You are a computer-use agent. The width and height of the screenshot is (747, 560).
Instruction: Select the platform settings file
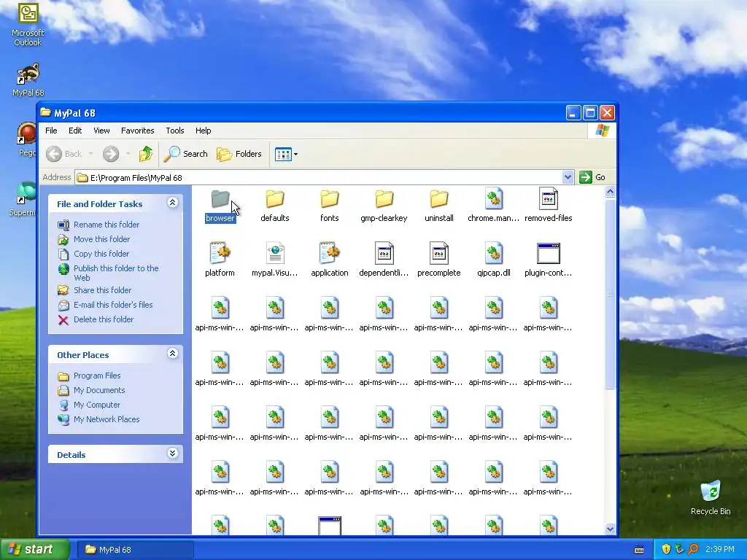pos(220,260)
